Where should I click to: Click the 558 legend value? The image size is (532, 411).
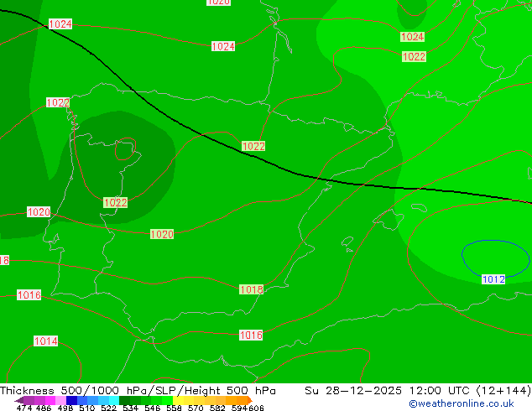pyautogui.click(x=174, y=408)
